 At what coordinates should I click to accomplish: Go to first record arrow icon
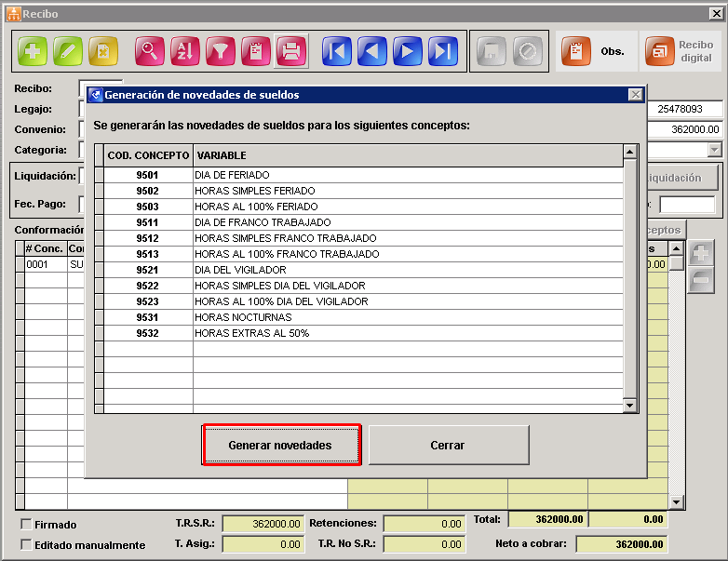click(x=337, y=51)
